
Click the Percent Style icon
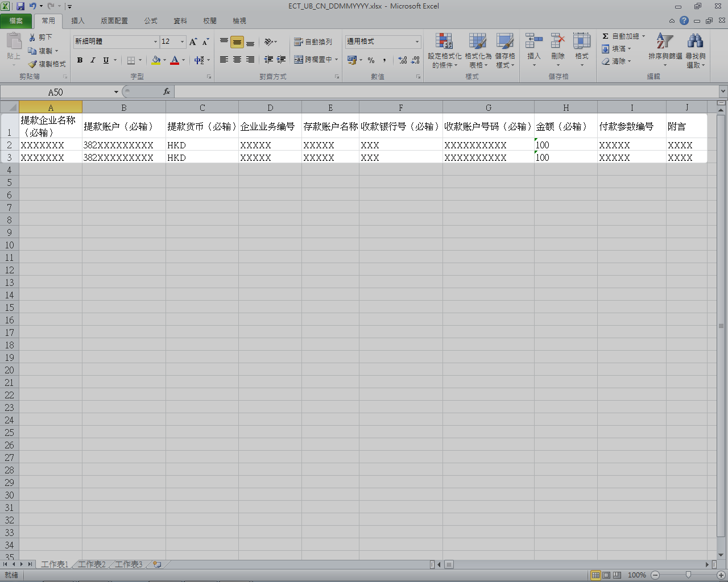point(371,60)
